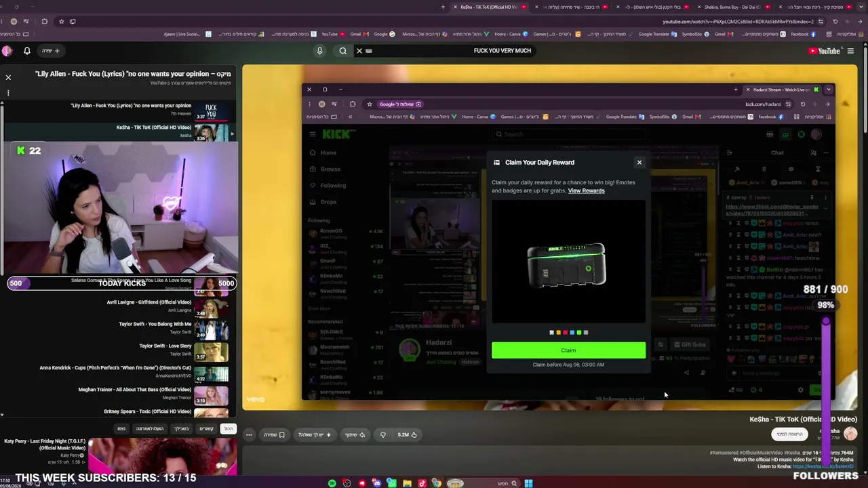Open the Ask question (יש לך שאלה?) button

(315, 434)
